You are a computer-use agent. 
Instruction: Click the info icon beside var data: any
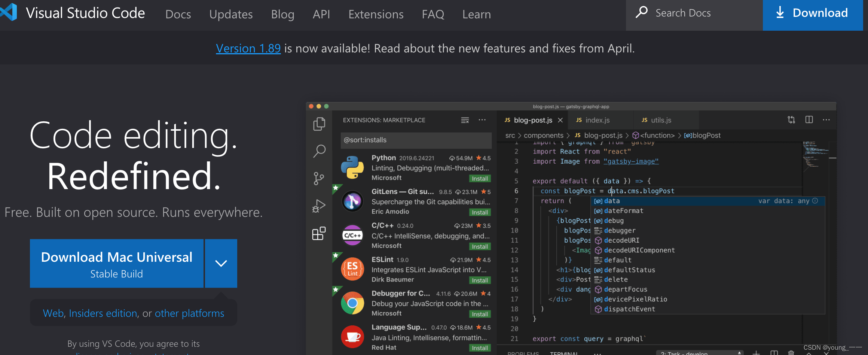[815, 201]
